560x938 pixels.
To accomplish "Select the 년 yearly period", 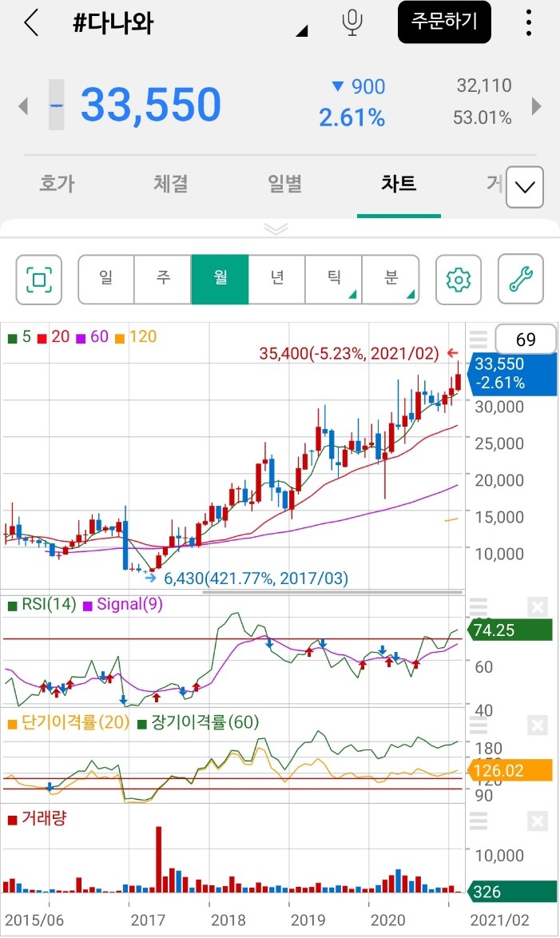I will 276,279.
